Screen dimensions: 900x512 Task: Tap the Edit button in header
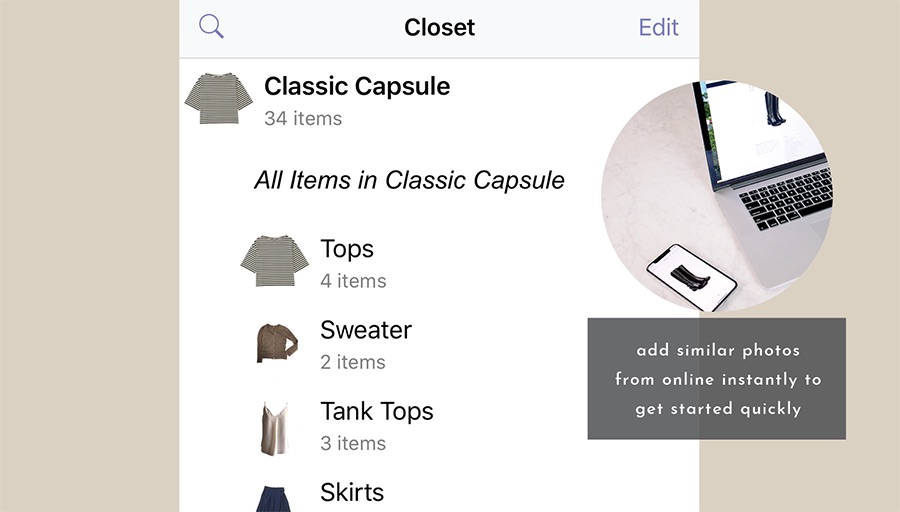658,27
